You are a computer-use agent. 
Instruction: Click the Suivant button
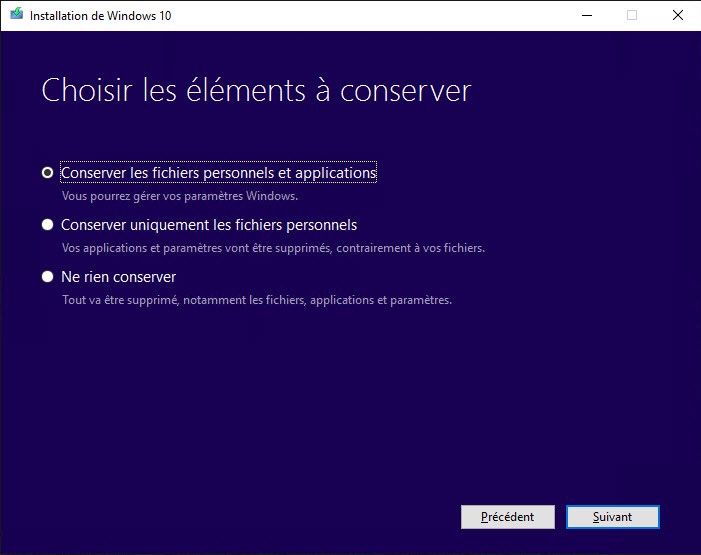(612, 517)
